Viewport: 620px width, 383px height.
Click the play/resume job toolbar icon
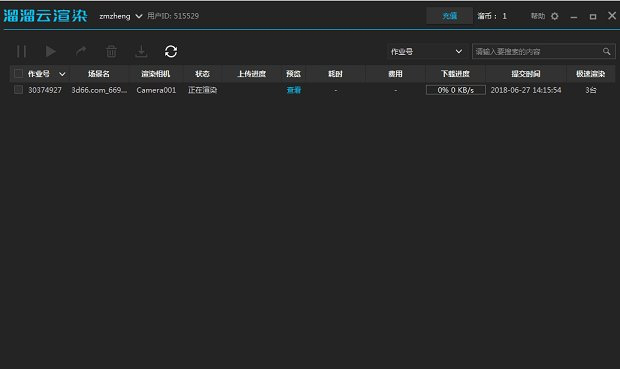click(51, 51)
